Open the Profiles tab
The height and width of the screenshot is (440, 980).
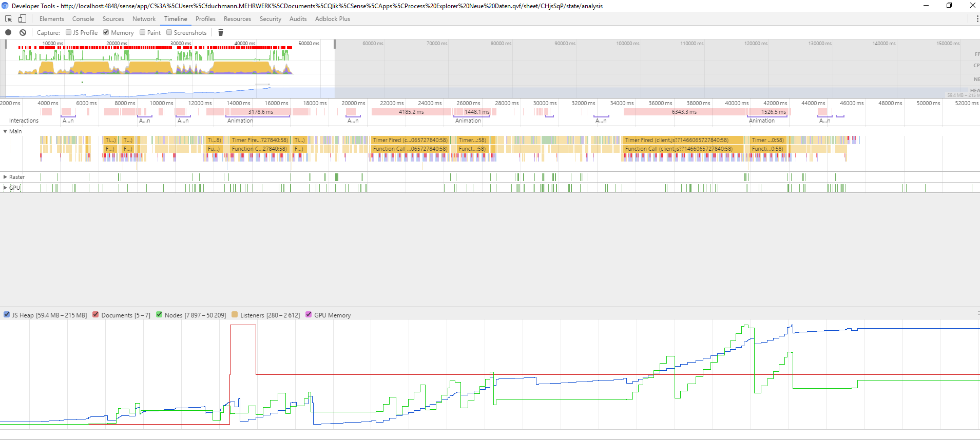click(x=205, y=19)
